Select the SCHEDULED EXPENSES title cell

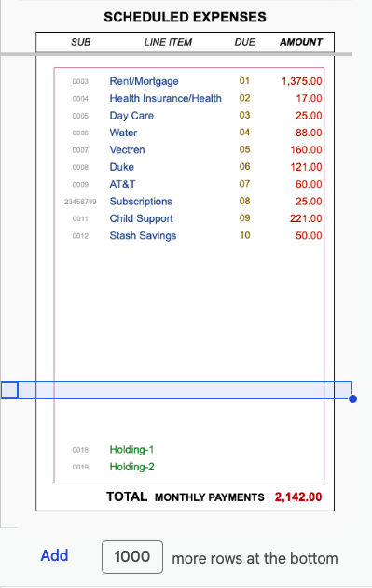coord(185,17)
